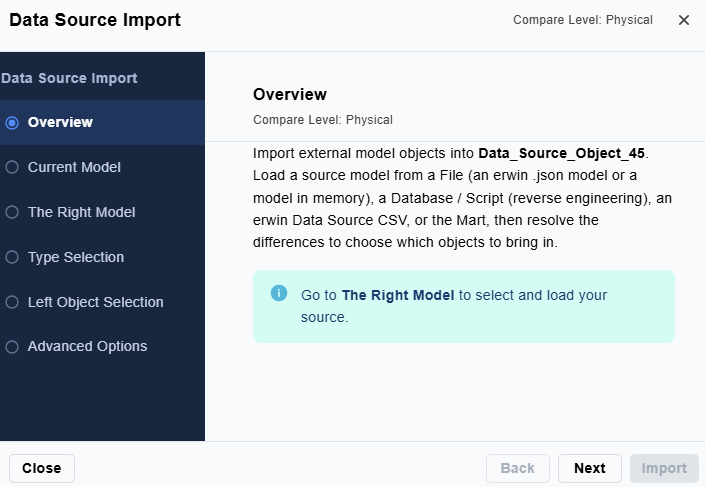Go to the Type Selection step label
Screen dimensions: 705x487
tap(76, 257)
